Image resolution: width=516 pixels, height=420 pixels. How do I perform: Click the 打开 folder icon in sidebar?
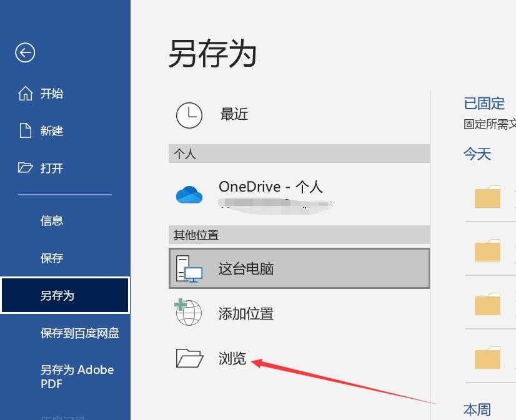[x=25, y=168]
